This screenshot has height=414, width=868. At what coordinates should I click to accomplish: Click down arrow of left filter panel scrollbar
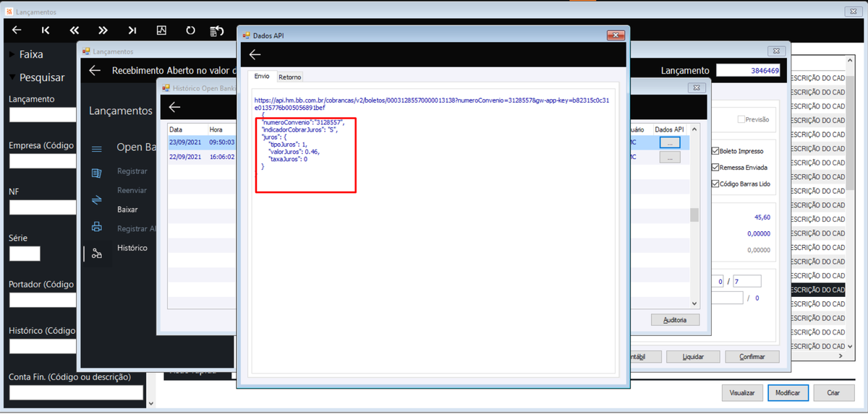coord(150,403)
